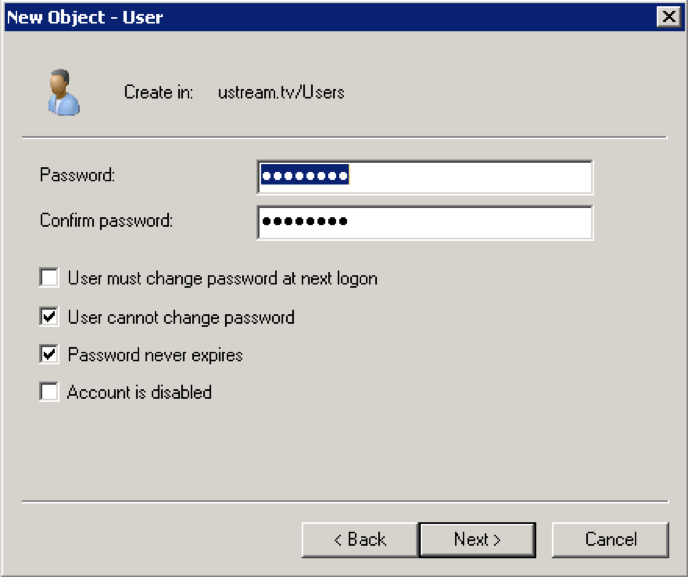
Task: Click 'User must change password at next logon' label text
Action: pos(222,279)
